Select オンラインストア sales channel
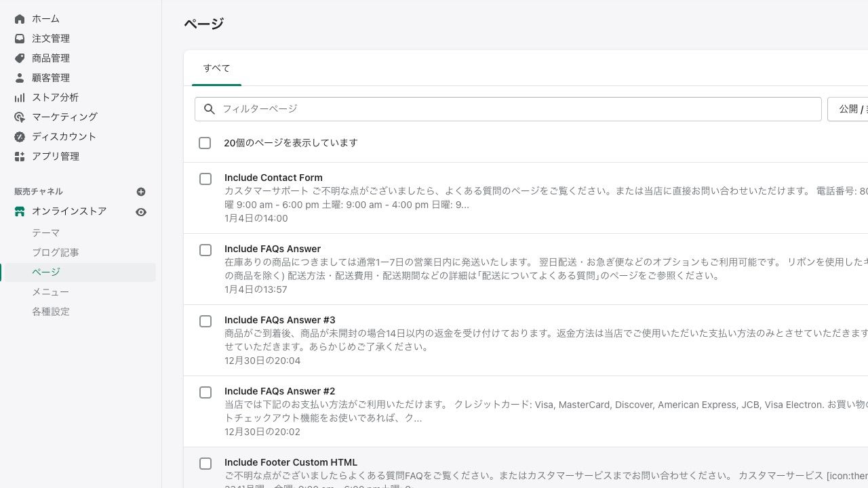This screenshot has width=868, height=488. coord(69,211)
